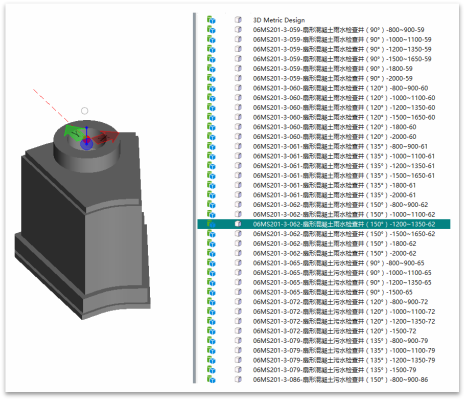Screen dimensions: 465x399
Task: Click the model icon beside 3D Metric Design
Action: tap(211, 20)
